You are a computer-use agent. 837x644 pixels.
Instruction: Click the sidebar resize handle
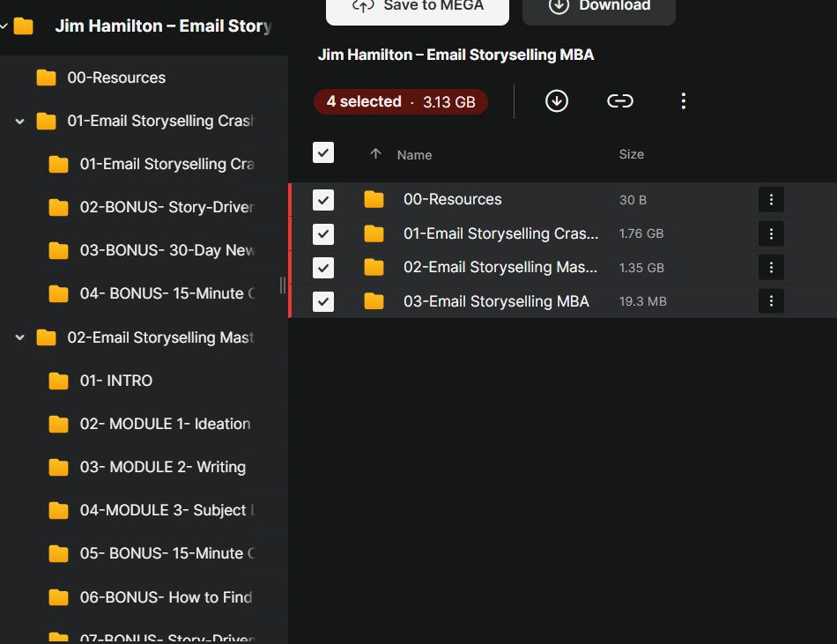pos(283,285)
